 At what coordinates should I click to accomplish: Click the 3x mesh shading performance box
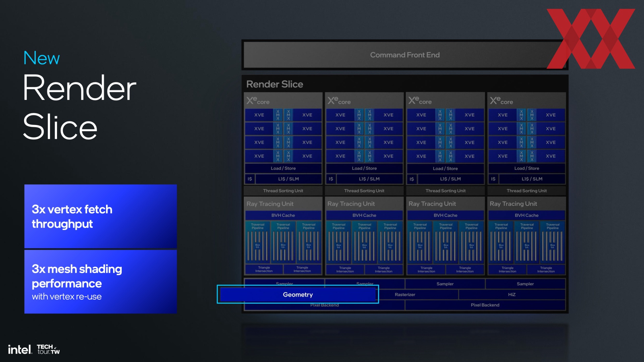click(101, 282)
